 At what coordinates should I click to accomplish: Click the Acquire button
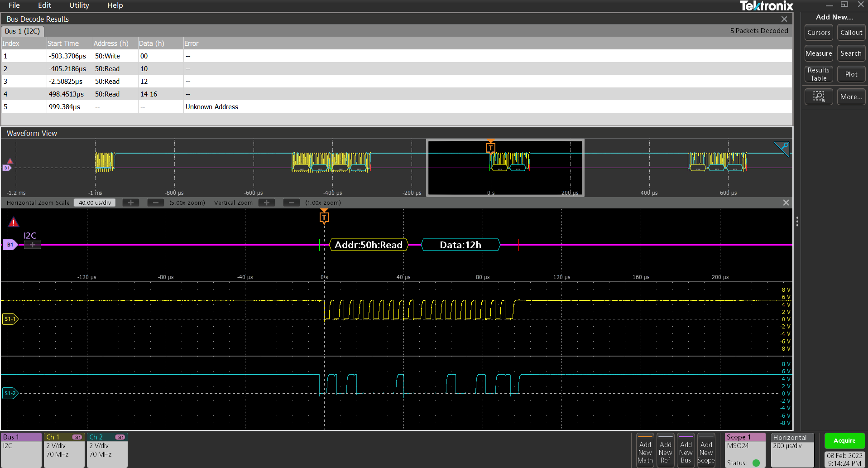pyautogui.click(x=844, y=440)
